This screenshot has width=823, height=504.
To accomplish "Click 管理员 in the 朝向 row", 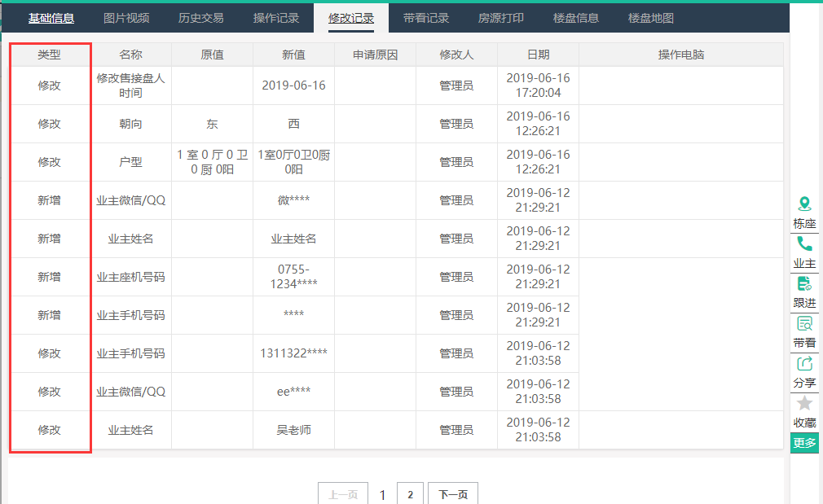I will [x=456, y=124].
